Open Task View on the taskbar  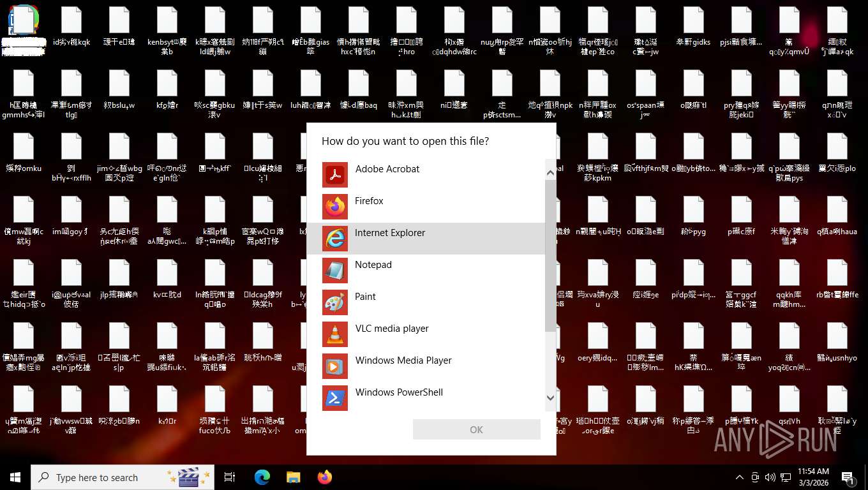pyautogui.click(x=230, y=477)
